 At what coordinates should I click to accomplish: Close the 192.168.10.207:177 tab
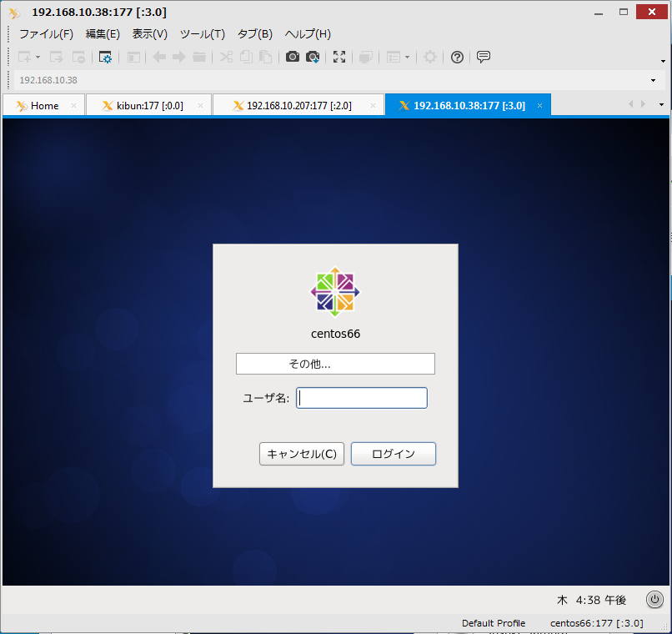373,105
